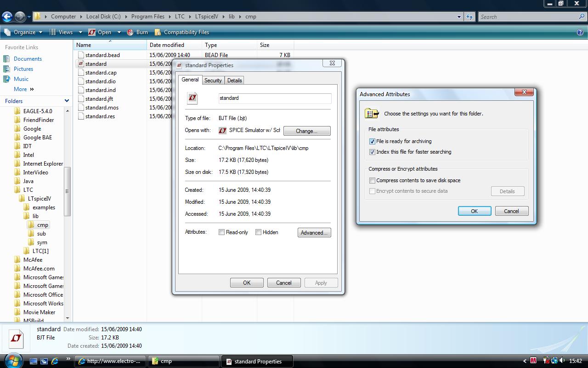588x368 pixels.
Task: Open the Views dropdown arrow
Action: tap(80, 32)
